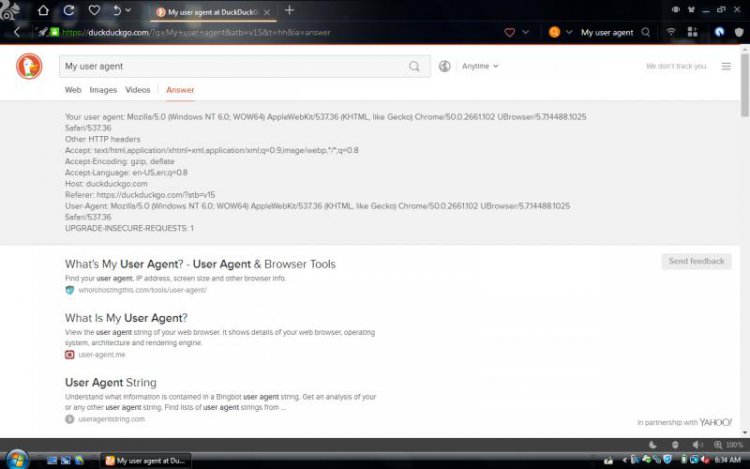Click the 100% zoom control

tap(728, 445)
